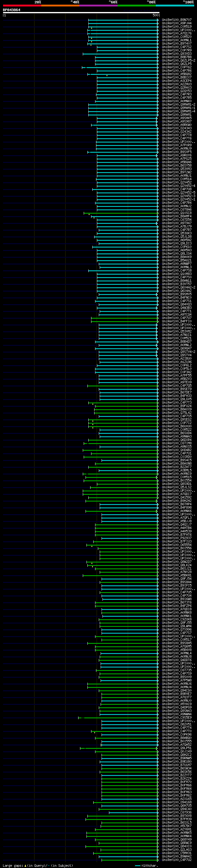Open hit UniRef100_A4HTB4

176,528
